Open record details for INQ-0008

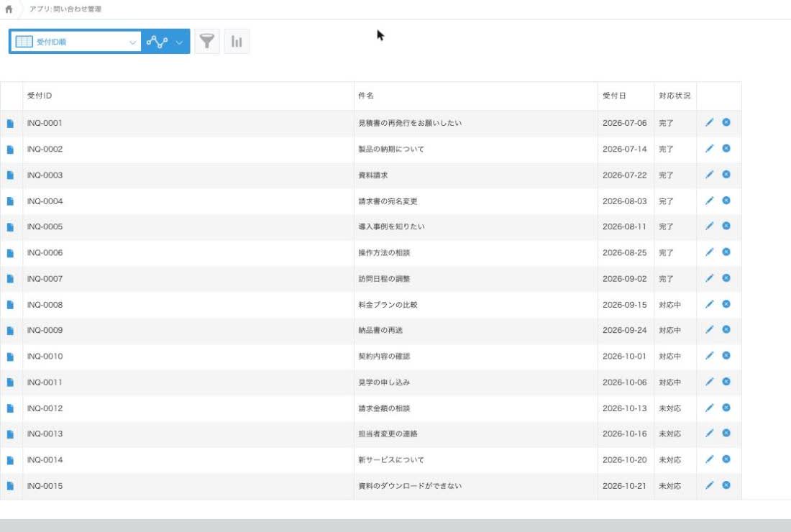point(10,305)
